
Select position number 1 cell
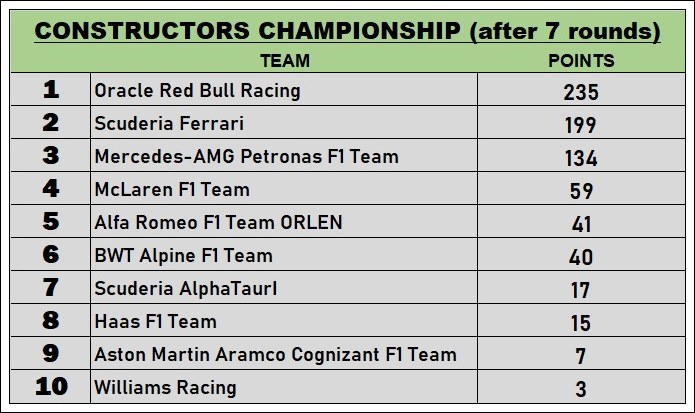point(51,90)
